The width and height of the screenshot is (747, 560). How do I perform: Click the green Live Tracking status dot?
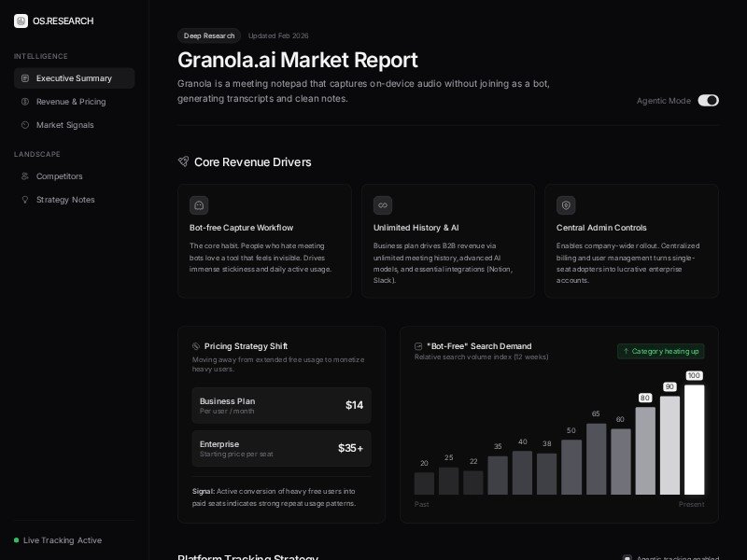[17, 540]
